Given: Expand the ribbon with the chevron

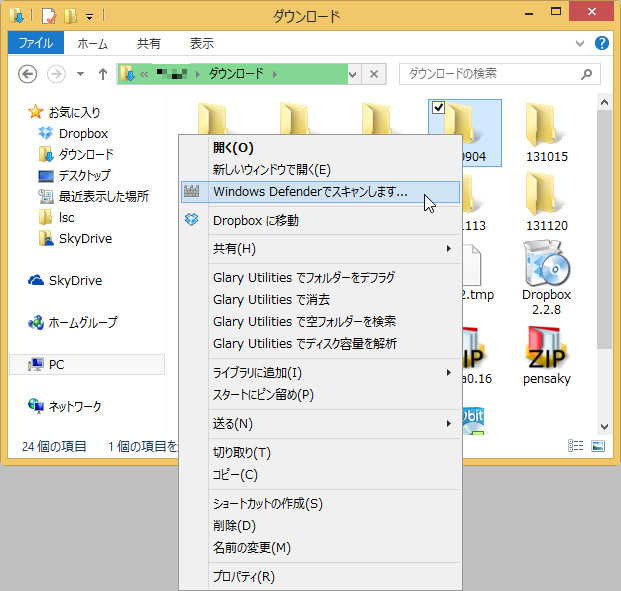Looking at the screenshot, I should coord(580,43).
